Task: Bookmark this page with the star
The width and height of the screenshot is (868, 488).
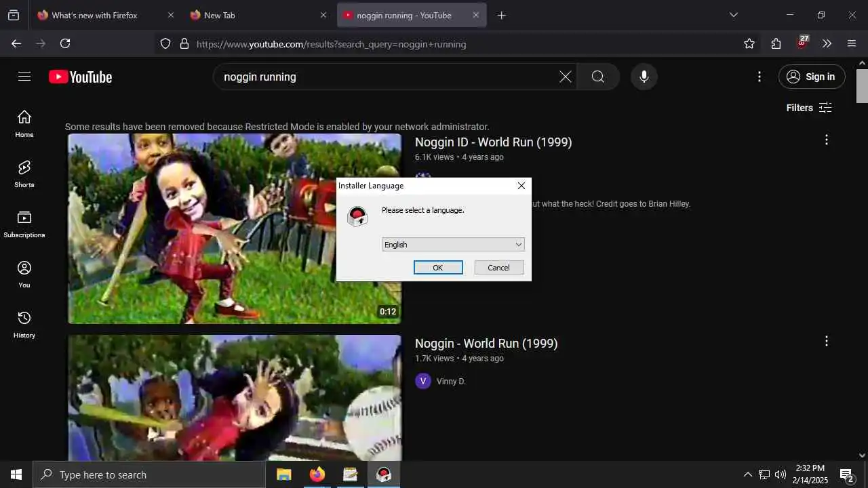Action: click(749, 43)
